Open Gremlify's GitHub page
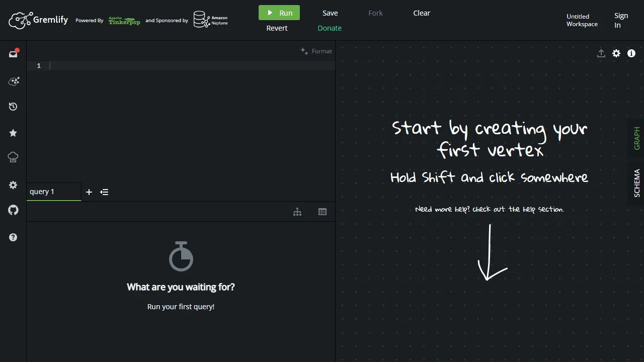This screenshot has width=644, height=362. (13, 210)
